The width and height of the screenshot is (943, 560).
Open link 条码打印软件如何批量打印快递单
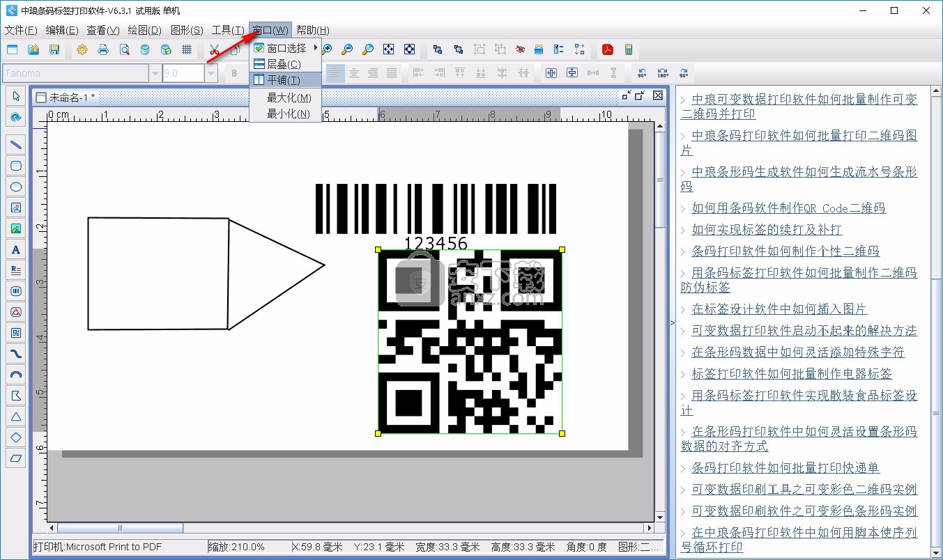click(785, 467)
